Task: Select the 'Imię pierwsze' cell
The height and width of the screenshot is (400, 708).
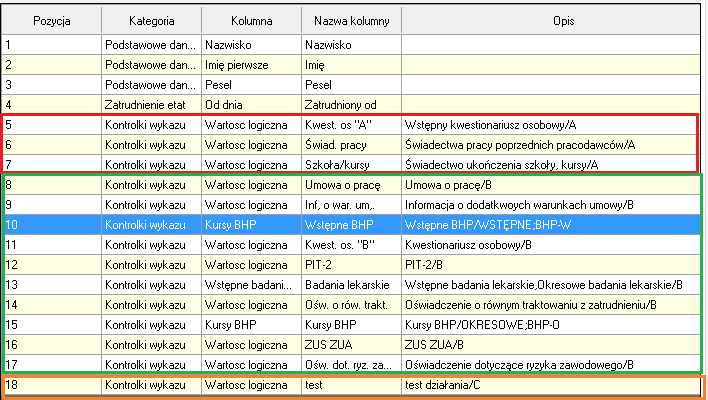Action: click(252, 65)
